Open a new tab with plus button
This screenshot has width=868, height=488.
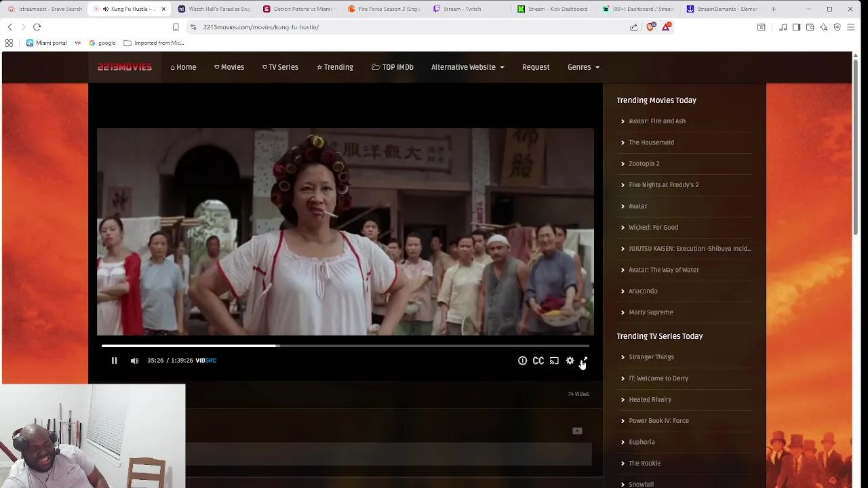[x=773, y=9]
